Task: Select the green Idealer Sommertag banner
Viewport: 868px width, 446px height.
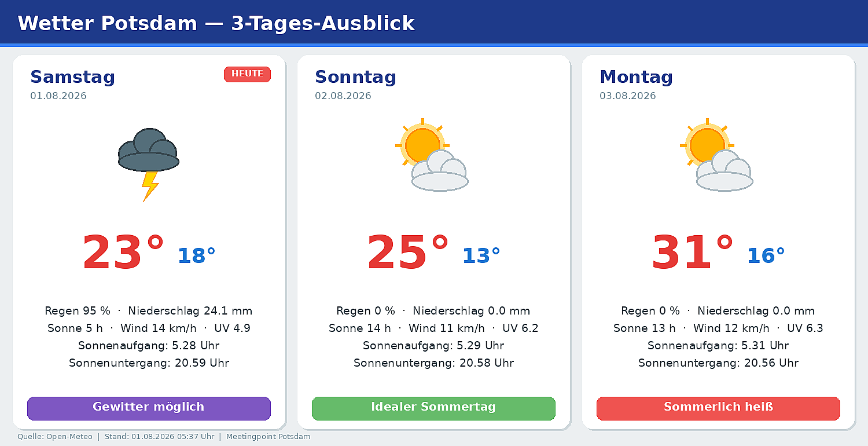Action: pyautogui.click(x=433, y=408)
